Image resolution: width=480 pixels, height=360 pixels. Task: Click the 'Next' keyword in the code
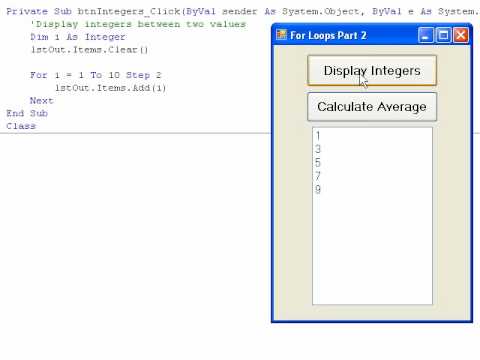coord(42,101)
